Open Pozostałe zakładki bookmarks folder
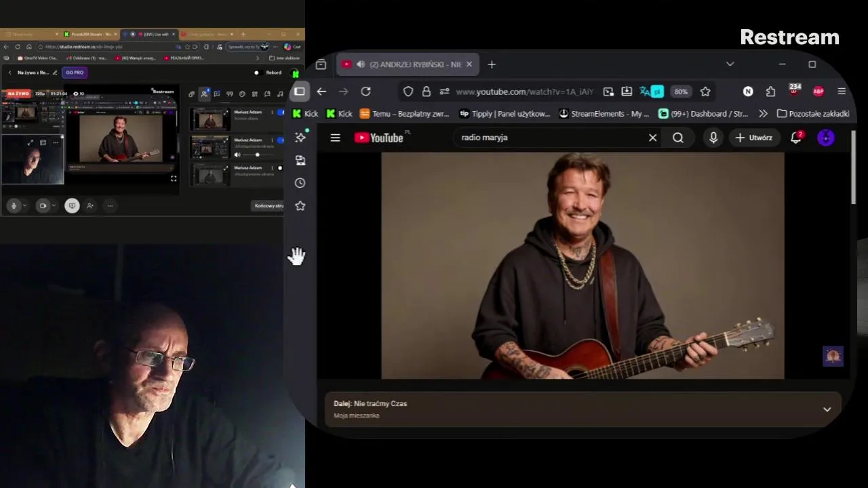Image resolution: width=868 pixels, height=488 pixels. [813, 114]
